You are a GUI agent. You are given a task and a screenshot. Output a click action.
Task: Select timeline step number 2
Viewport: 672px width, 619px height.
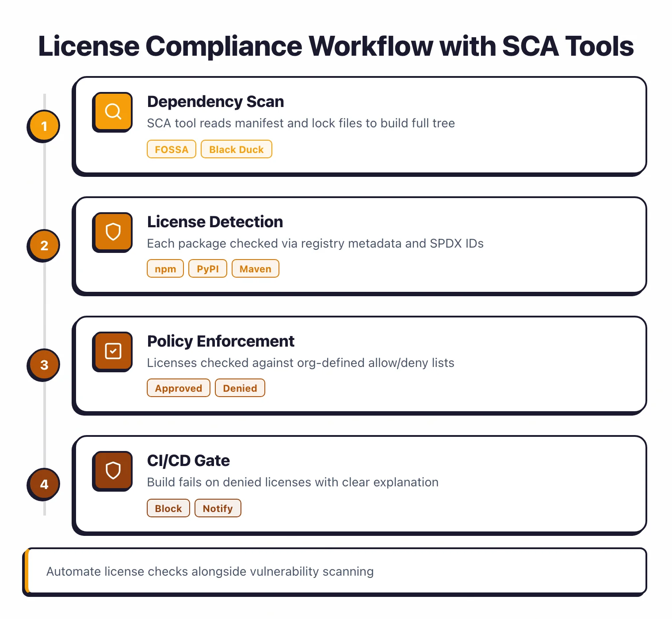43,245
